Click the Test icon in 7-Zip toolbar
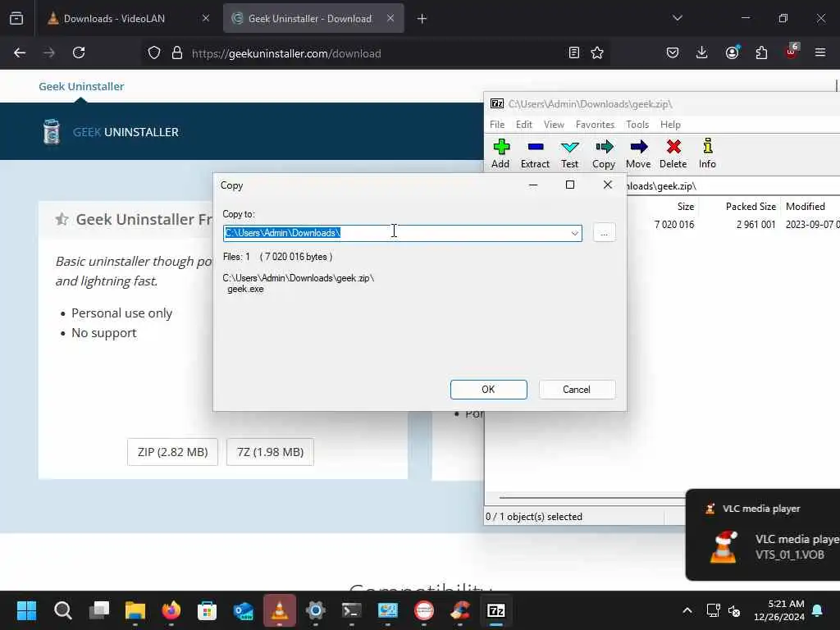 tap(569, 153)
